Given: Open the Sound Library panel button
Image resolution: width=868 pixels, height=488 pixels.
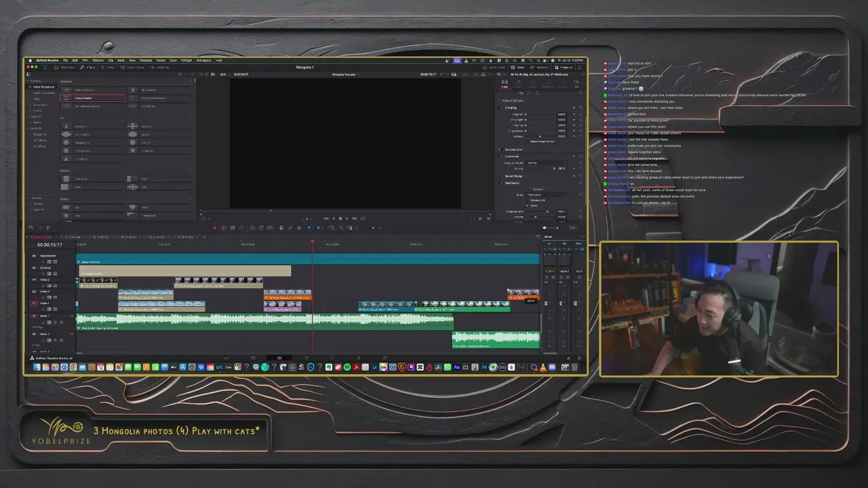Looking at the screenshot, I should coord(132,67).
